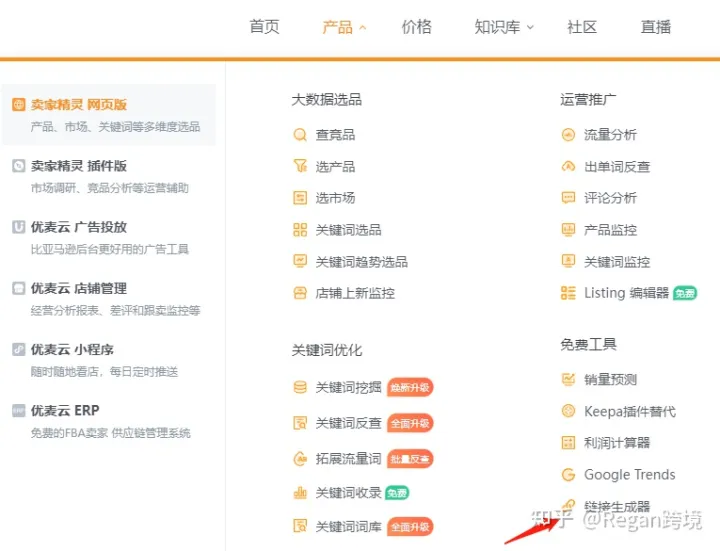720x551 pixels.
Task: Click the 拓展流量词 icon
Action: [300, 458]
